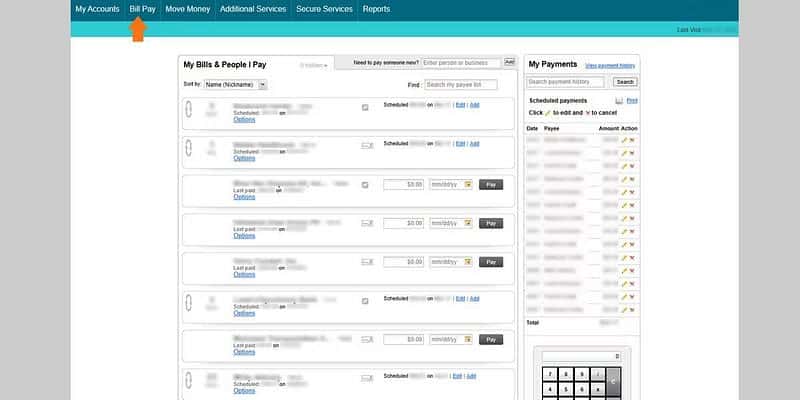Expand the holders dropdown beside My Bills heading
This screenshot has width=800, height=400.
click(x=314, y=65)
